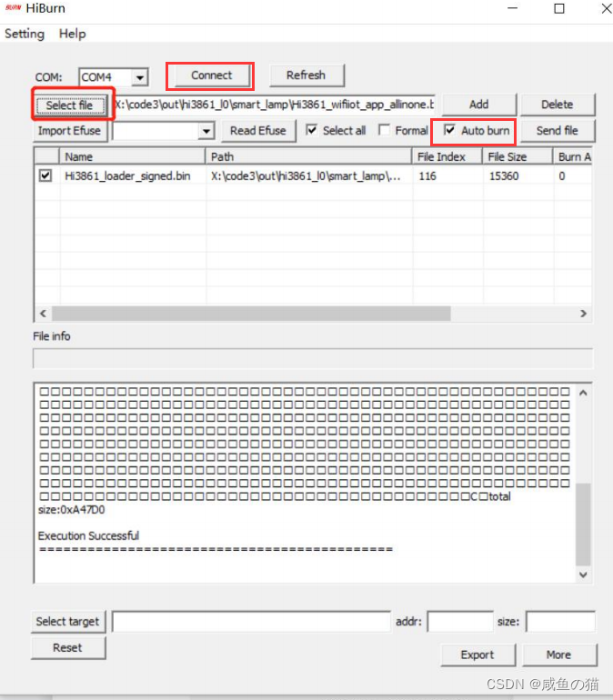The image size is (613, 700).
Task: Select file size value 15360
Action: (x=504, y=175)
